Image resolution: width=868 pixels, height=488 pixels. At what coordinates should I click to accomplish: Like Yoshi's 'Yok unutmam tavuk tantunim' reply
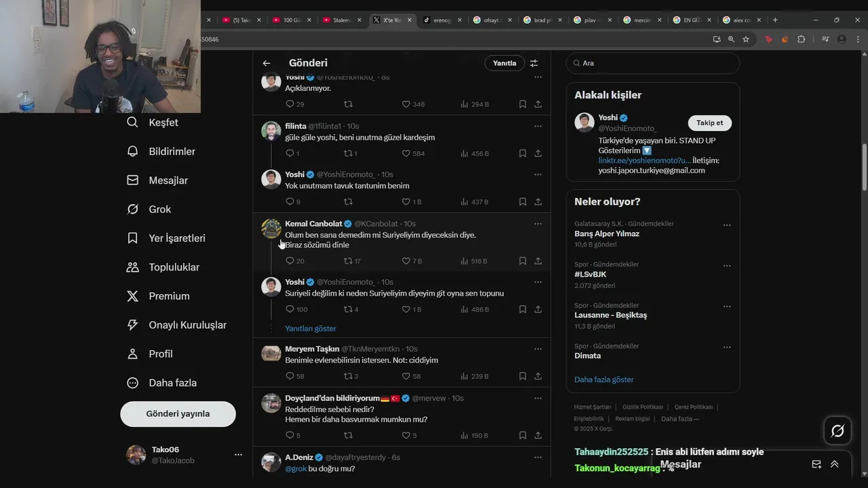(x=412, y=202)
